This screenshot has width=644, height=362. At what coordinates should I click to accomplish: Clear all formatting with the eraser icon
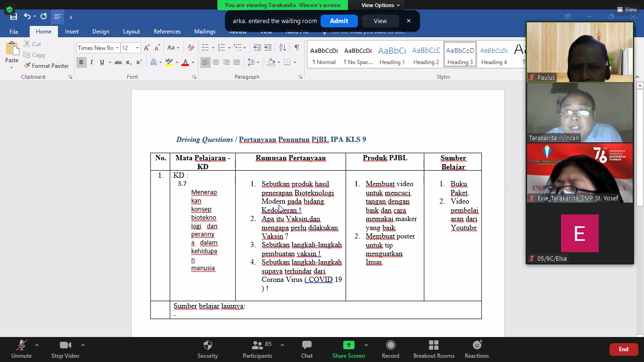coord(191,48)
